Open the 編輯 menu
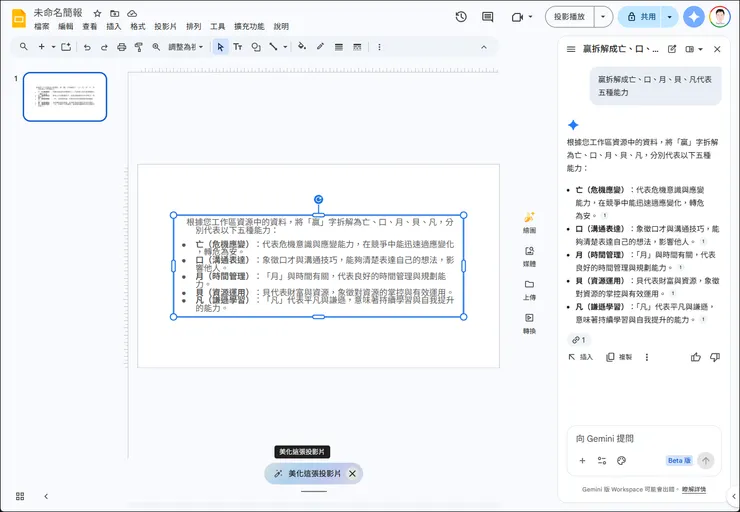 66,27
